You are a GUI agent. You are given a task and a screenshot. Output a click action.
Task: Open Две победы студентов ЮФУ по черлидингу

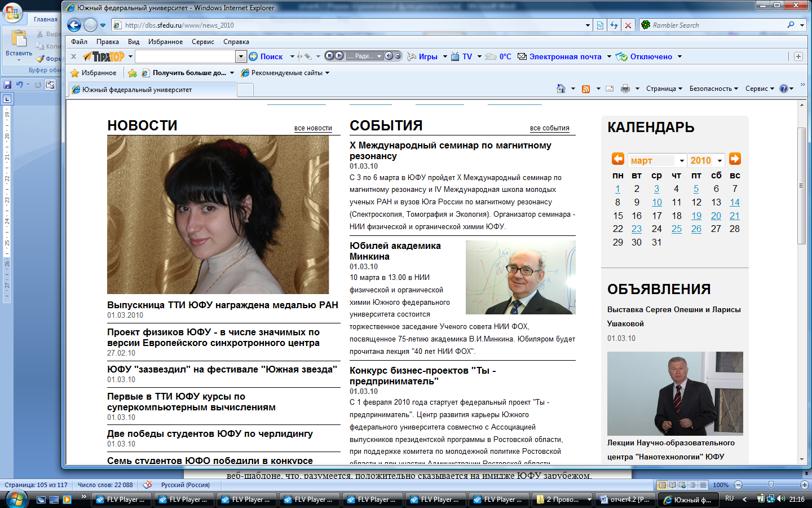click(210, 433)
